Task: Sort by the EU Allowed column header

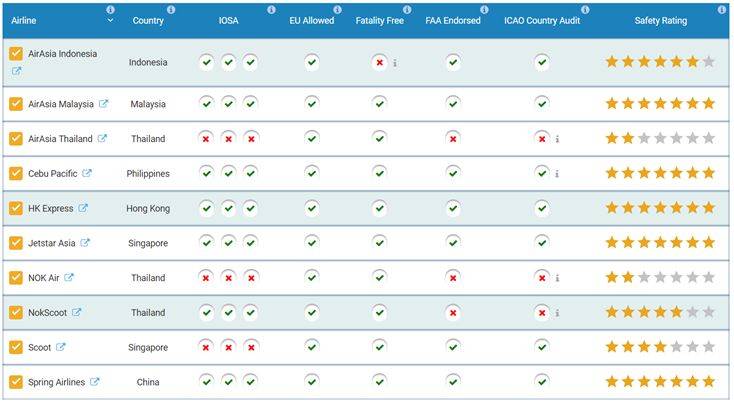Action: click(311, 20)
